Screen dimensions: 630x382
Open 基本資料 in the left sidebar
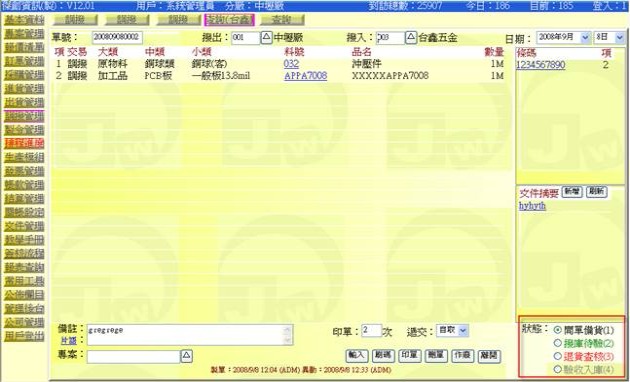point(24,20)
